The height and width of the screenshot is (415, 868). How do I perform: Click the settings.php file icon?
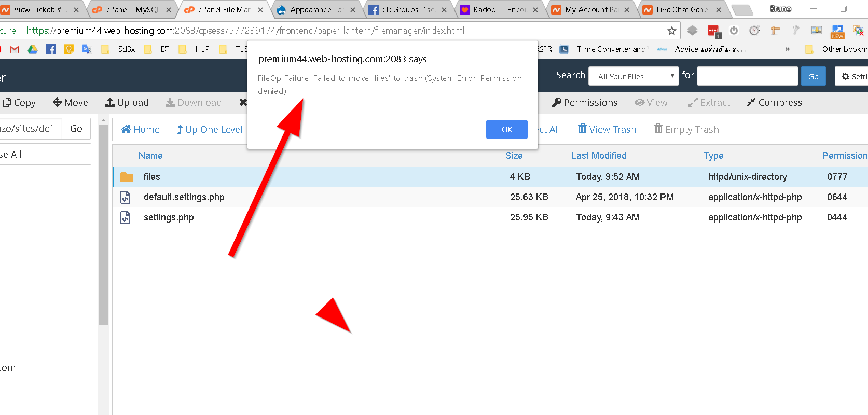click(126, 217)
